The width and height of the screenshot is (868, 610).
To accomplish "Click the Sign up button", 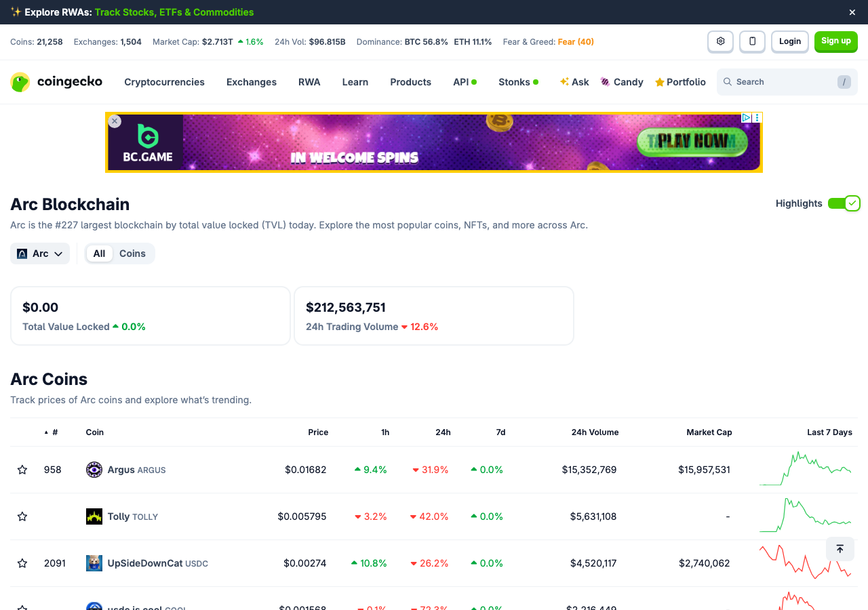I will pos(836,41).
